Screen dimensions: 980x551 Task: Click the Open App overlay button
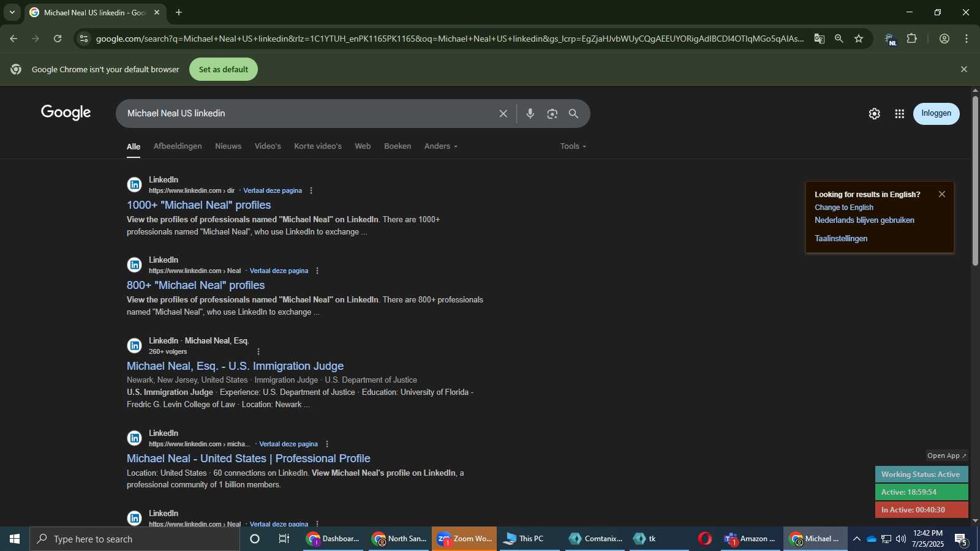coord(946,455)
